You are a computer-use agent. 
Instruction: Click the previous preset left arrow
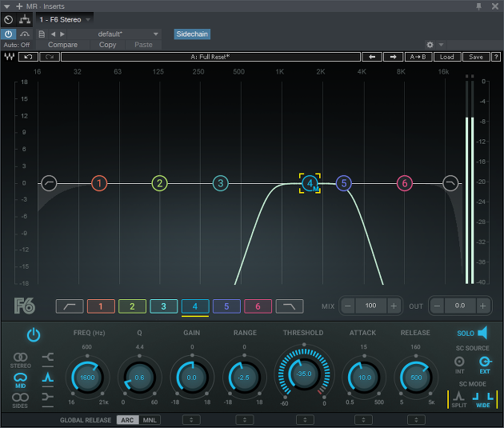tap(372, 57)
